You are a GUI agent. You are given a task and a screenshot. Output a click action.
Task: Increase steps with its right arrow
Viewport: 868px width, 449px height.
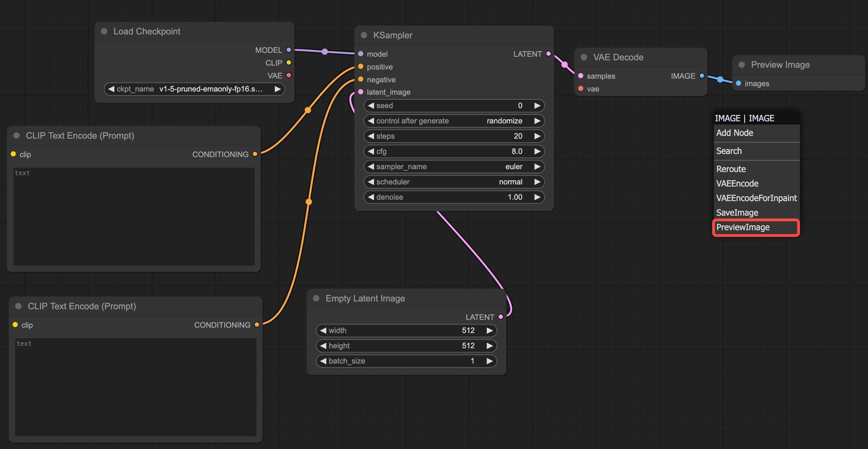(x=537, y=136)
